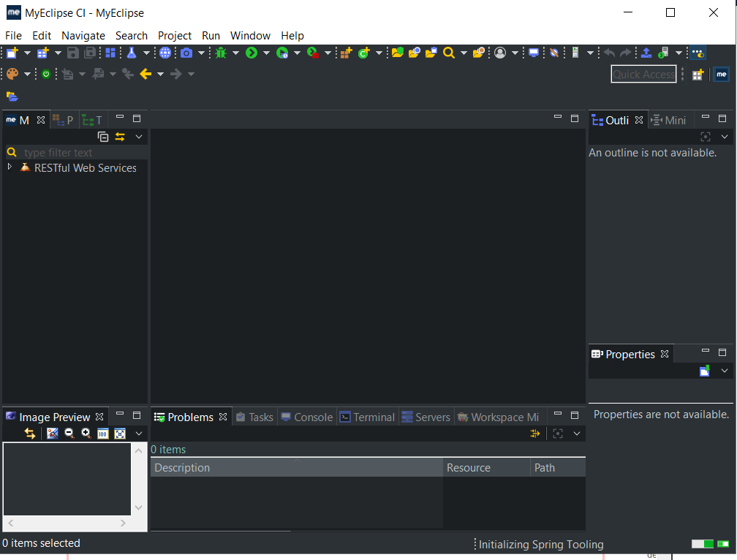
Task: Click the green Spring Boot power icon
Action: coord(46,74)
